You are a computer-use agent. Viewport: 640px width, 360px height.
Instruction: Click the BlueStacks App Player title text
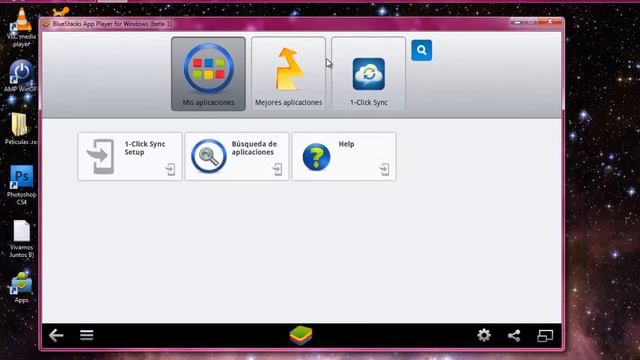point(112,24)
